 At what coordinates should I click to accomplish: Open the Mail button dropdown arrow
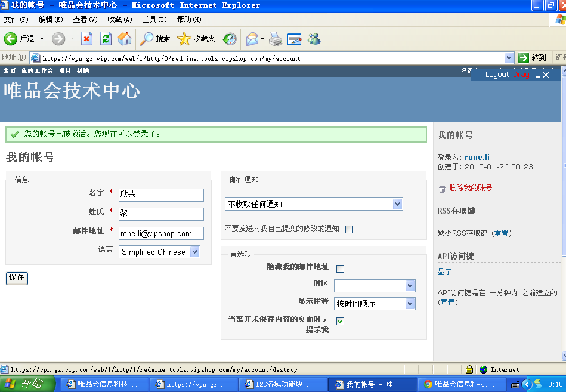(262, 39)
